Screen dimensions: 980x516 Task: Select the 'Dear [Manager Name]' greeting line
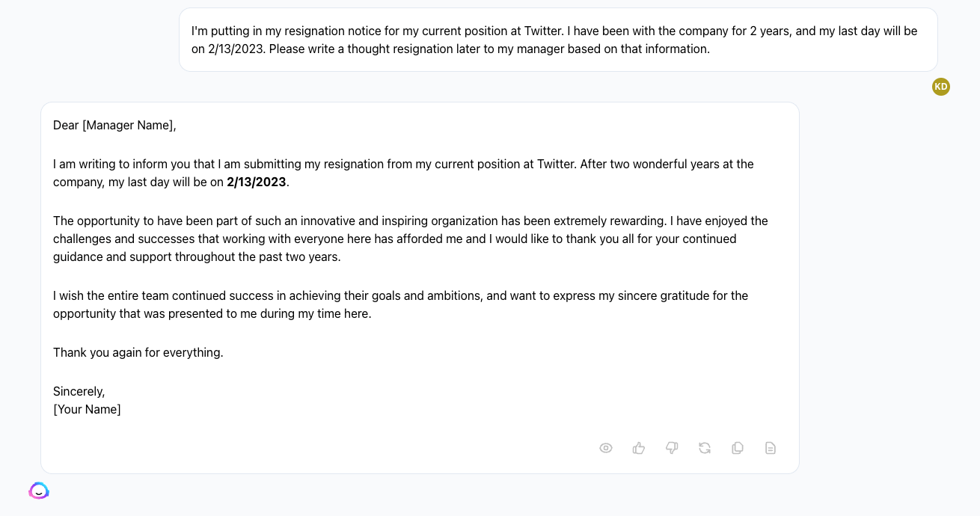[x=114, y=125]
